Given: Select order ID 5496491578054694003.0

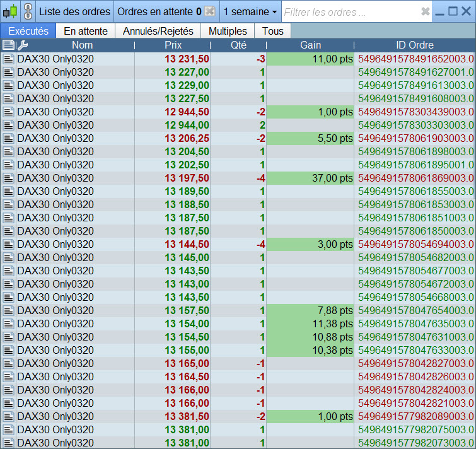Looking at the screenshot, I should (x=415, y=244).
